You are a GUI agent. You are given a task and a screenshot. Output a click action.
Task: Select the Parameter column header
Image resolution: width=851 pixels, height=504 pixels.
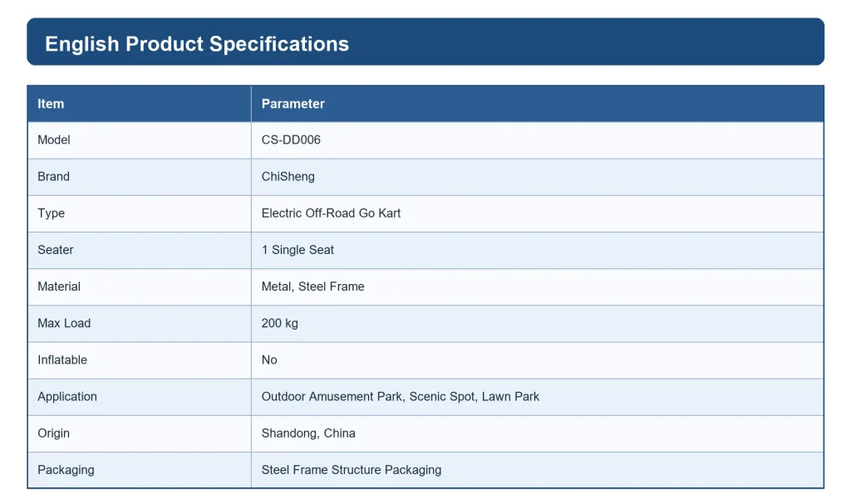tap(293, 104)
